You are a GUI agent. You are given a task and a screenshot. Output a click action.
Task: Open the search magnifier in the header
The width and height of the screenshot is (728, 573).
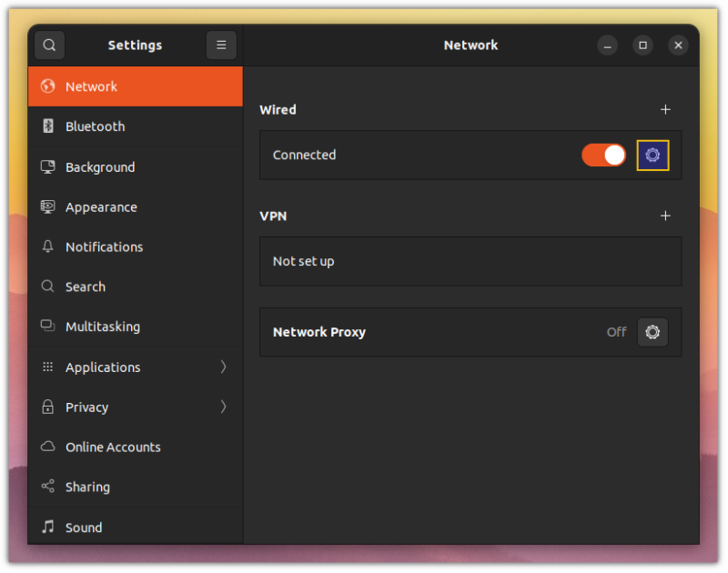(49, 45)
